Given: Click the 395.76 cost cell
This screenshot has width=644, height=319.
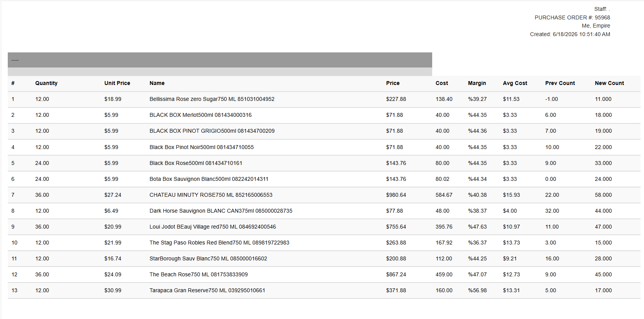Looking at the screenshot, I should 444,227.
